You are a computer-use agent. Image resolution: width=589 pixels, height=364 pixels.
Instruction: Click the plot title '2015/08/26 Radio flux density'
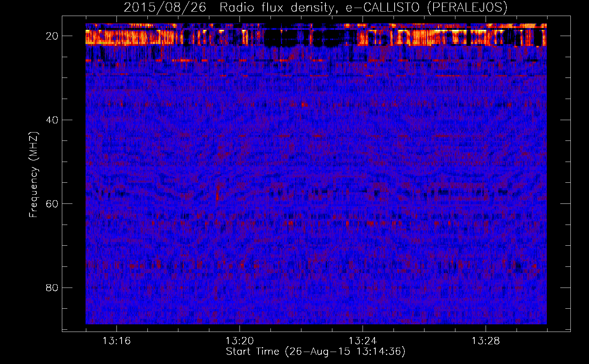(x=315, y=7)
